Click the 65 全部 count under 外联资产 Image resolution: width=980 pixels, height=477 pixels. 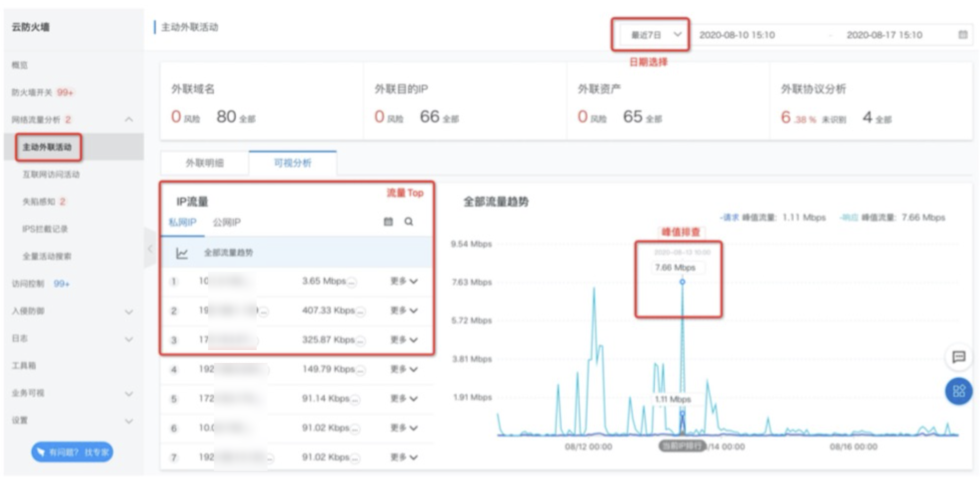[x=643, y=117]
